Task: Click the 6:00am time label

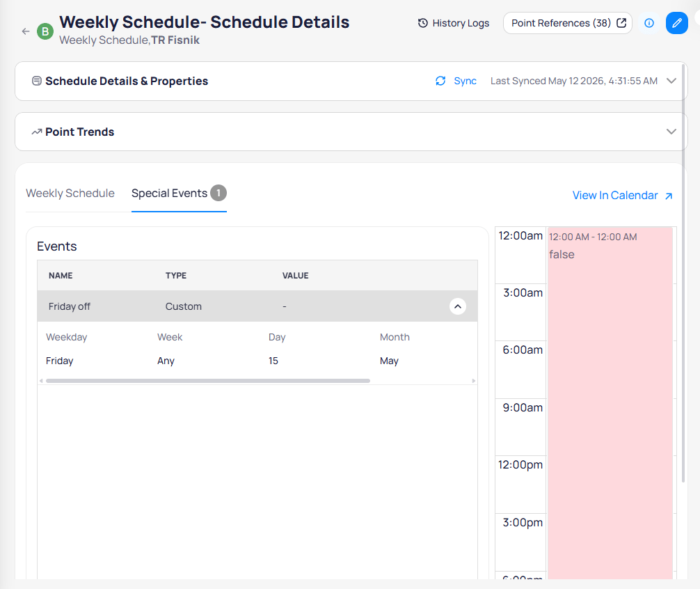Action: (x=523, y=350)
